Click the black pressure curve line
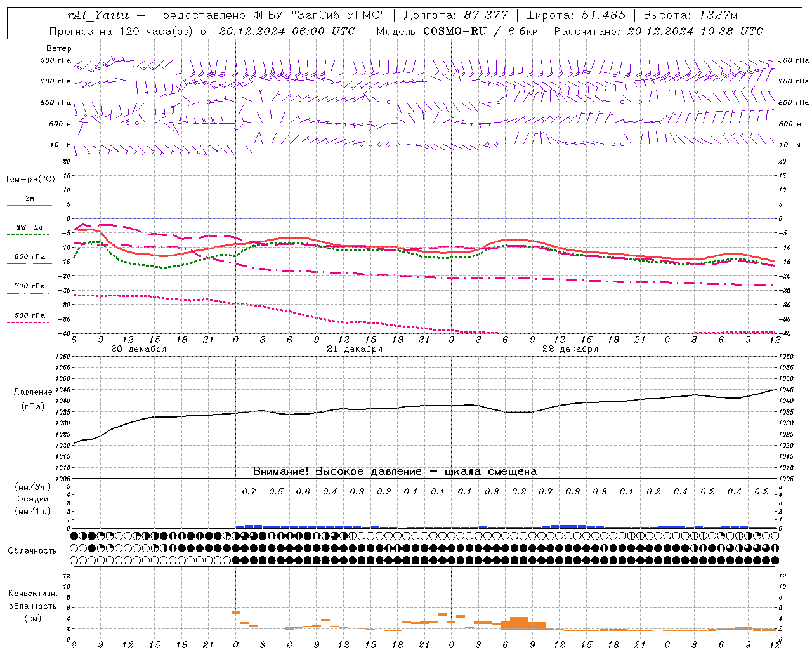The height and width of the screenshot is (650, 812). (x=424, y=406)
